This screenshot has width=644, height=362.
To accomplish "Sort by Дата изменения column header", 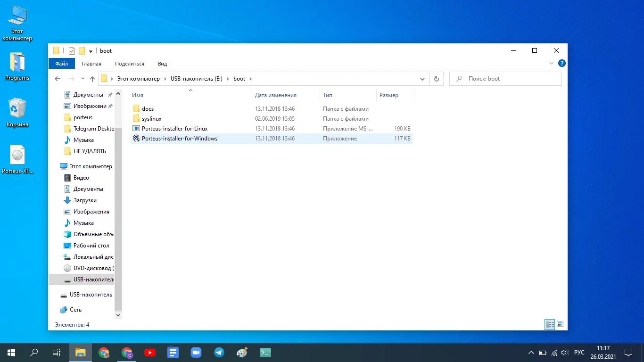I will [276, 95].
